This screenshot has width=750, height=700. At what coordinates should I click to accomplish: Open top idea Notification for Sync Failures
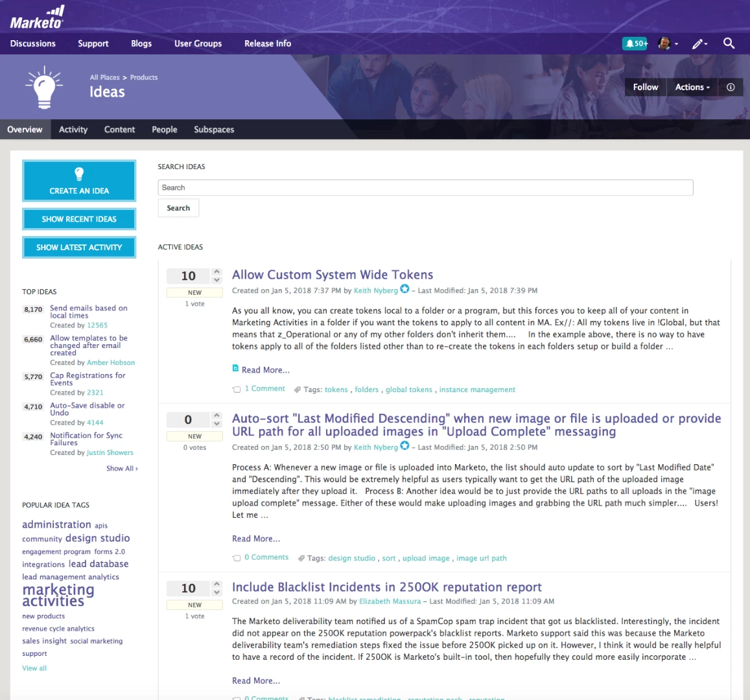click(86, 439)
